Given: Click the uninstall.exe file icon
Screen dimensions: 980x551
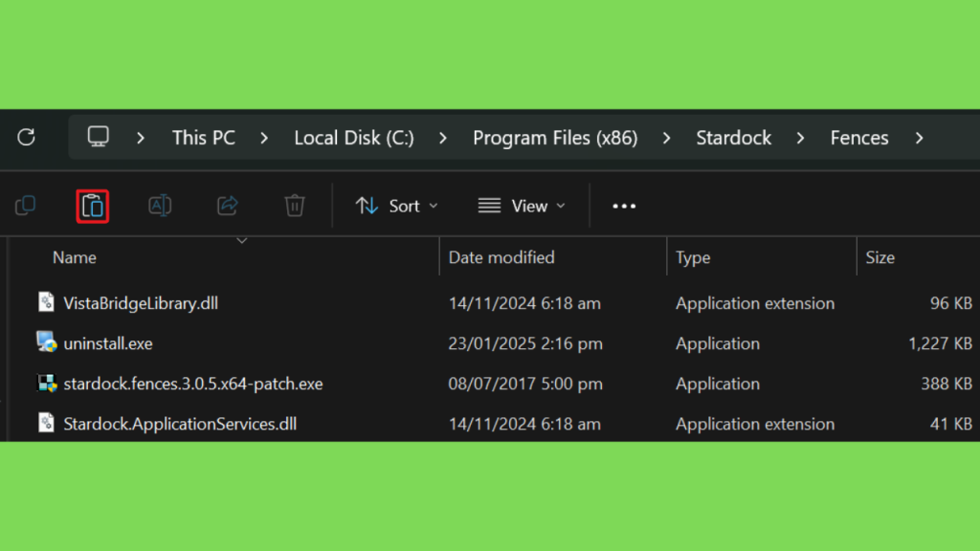Looking at the screenshot, I should [46, 342].
